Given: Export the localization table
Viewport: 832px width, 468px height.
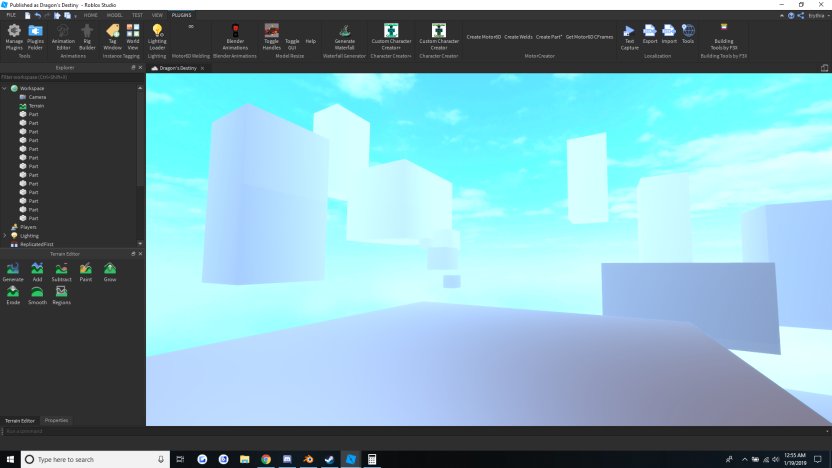Looking at the screenshot, I should point(649,34).
